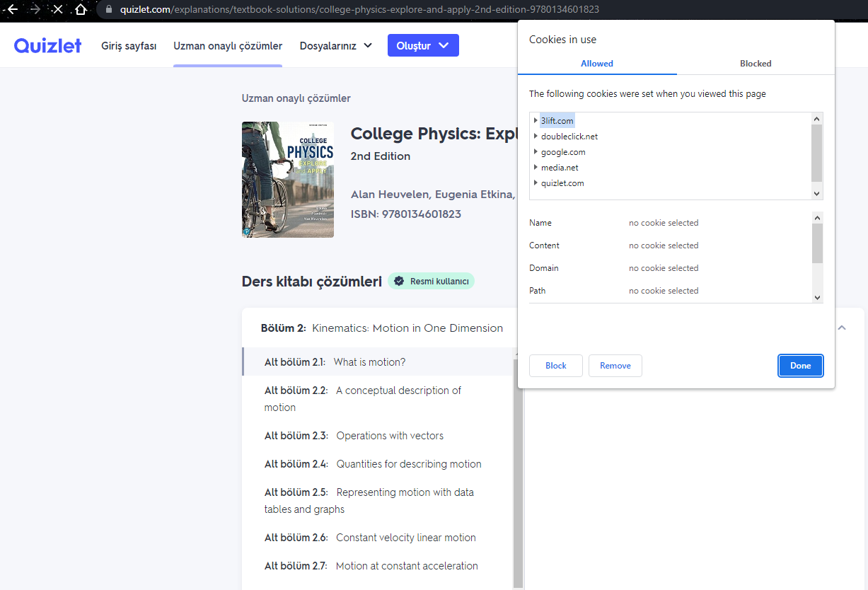The image size is (868, 590).
Task: Click the cookie list scroll up arrow
Action: 817,119
